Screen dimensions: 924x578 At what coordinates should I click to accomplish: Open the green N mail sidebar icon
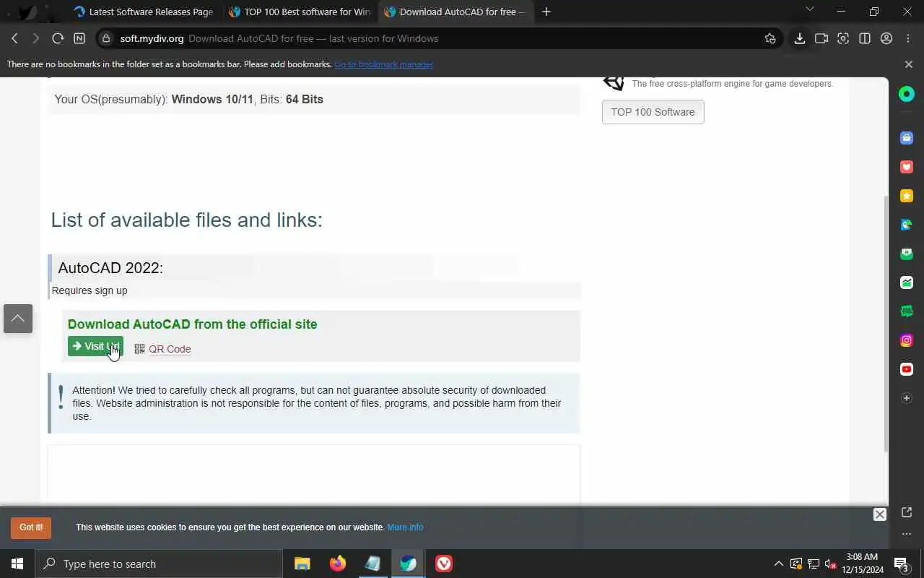coord(907,254)
